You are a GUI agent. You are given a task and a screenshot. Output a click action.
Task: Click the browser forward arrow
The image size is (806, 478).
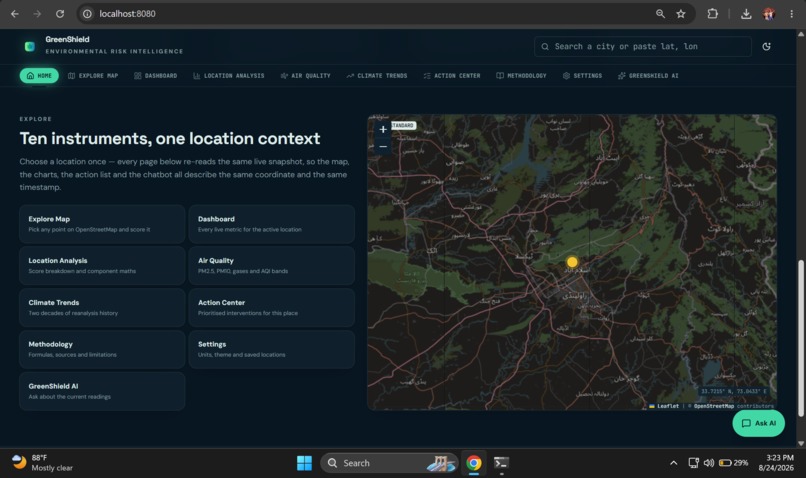(x=37, y=14)
